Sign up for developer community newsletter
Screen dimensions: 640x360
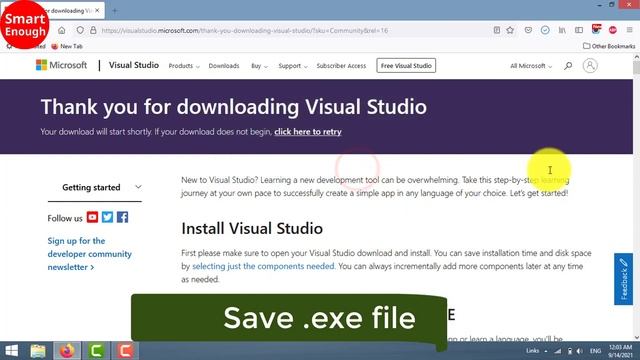tap(89, 254)
